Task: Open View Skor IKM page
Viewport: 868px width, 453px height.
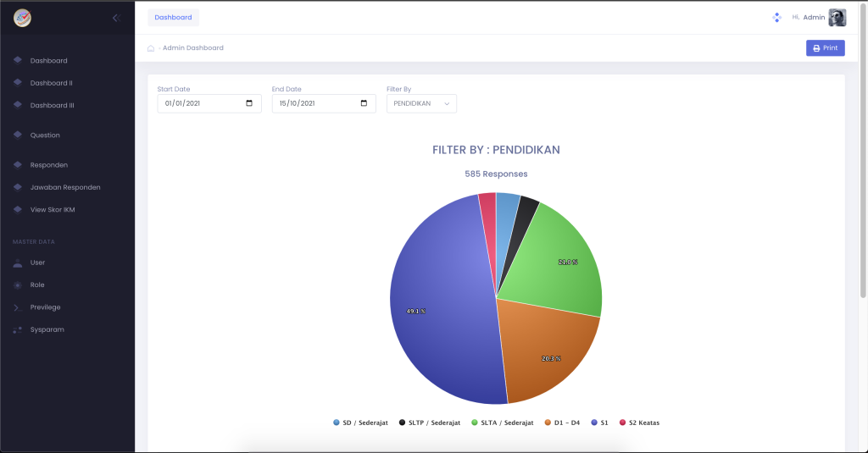Action: (53, 210)
